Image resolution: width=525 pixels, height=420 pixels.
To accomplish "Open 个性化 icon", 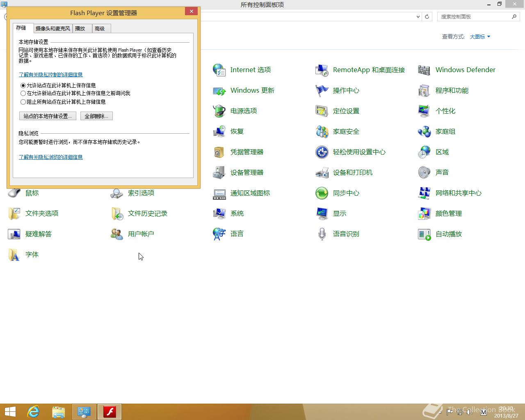I will pyautogui.click(x=425, y=111).
